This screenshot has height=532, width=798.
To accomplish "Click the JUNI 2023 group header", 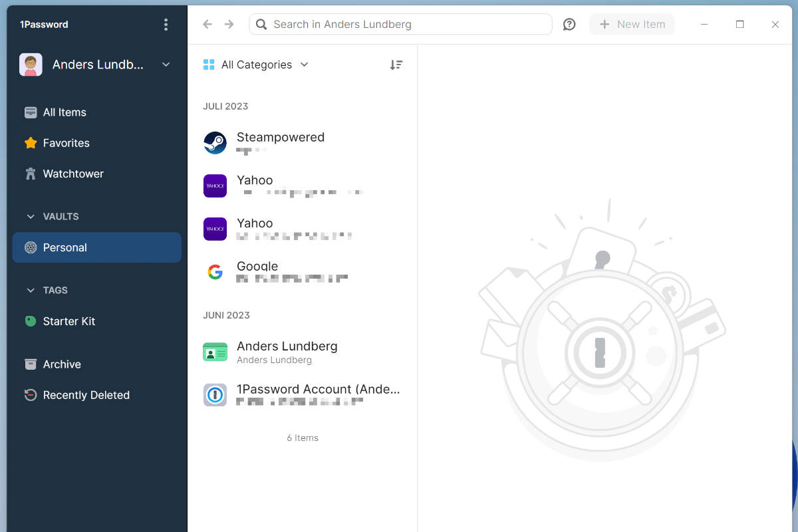I will click(226, 315).
